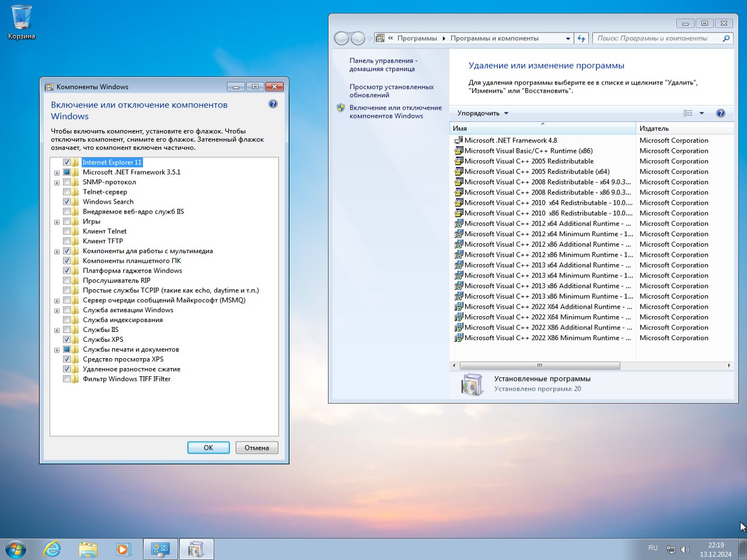The height and width of the screenshot is (560, 747).
Task: Enable the Telnet-сервер checkbox
Action: (67, 192)
